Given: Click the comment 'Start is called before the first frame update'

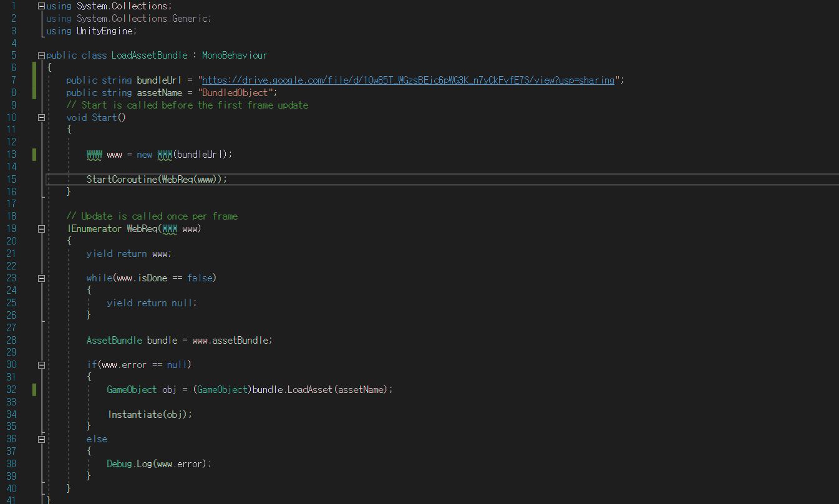Looking at the screenshot, I should (187, 105).
